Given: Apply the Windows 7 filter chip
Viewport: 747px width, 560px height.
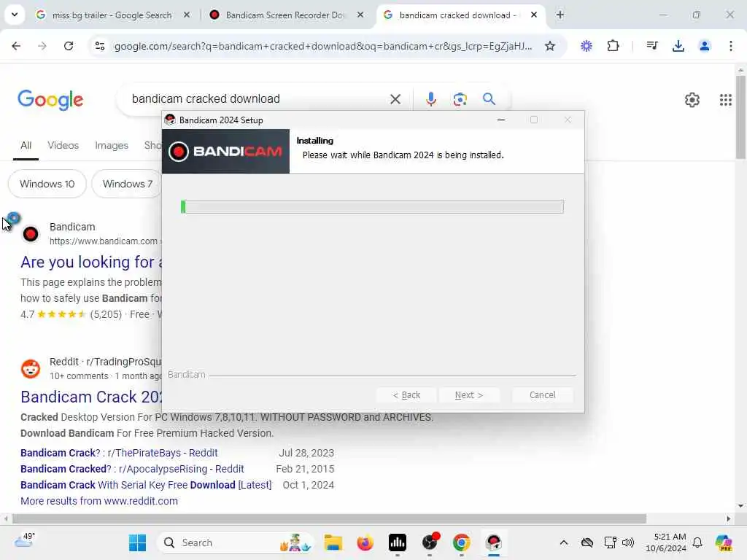Looking at the screenshot, I should [x=127, y=184].
